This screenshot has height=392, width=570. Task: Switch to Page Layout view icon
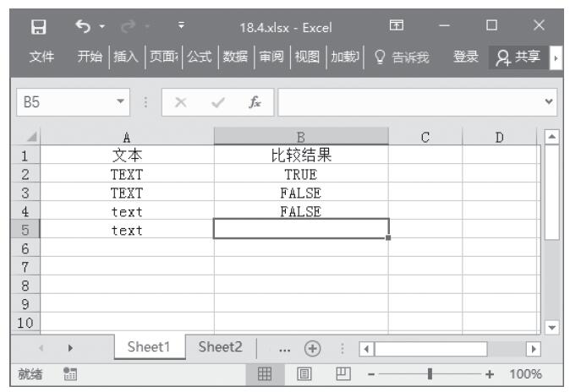[x=304, y=373]
